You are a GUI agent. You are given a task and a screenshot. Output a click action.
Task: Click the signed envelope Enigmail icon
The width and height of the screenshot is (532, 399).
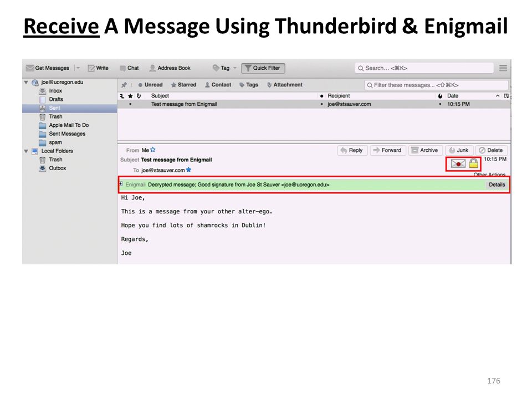point(458,164)
